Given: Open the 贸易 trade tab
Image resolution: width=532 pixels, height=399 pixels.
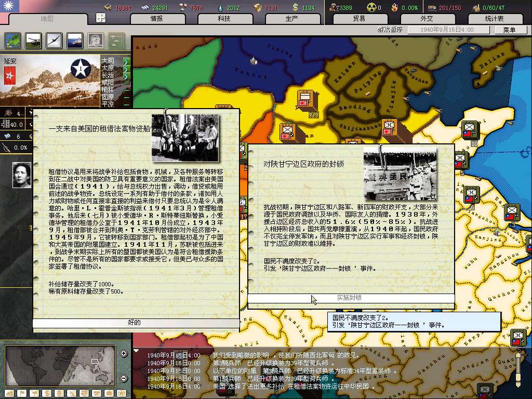Looking at the screenshot, I should 360,19.
